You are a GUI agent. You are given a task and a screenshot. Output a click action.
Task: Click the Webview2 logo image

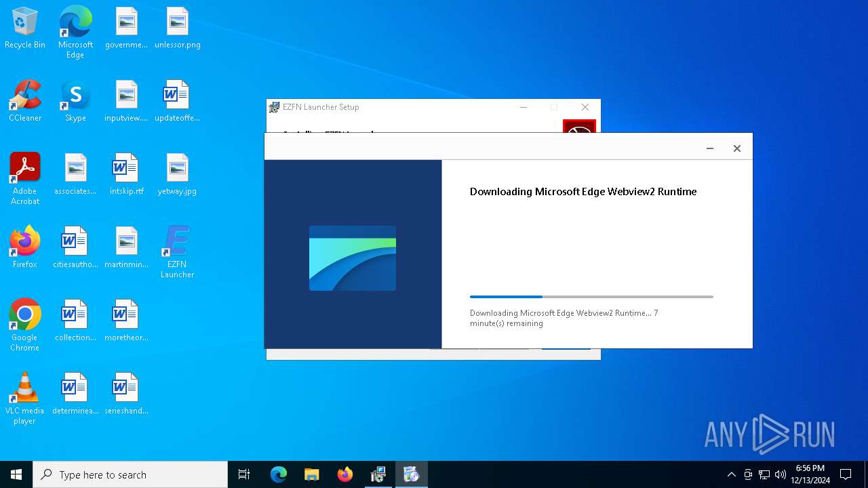coord(353,258)
